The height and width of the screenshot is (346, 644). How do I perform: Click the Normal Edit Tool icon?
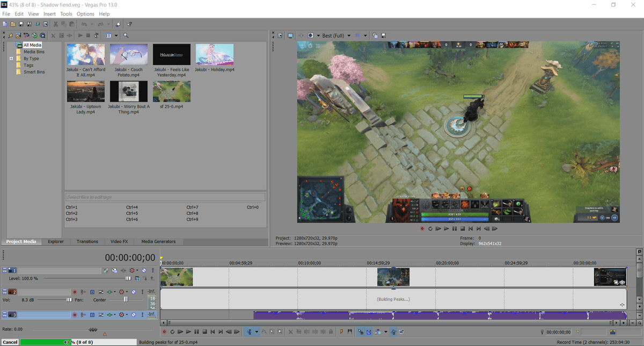pos(250,332)
